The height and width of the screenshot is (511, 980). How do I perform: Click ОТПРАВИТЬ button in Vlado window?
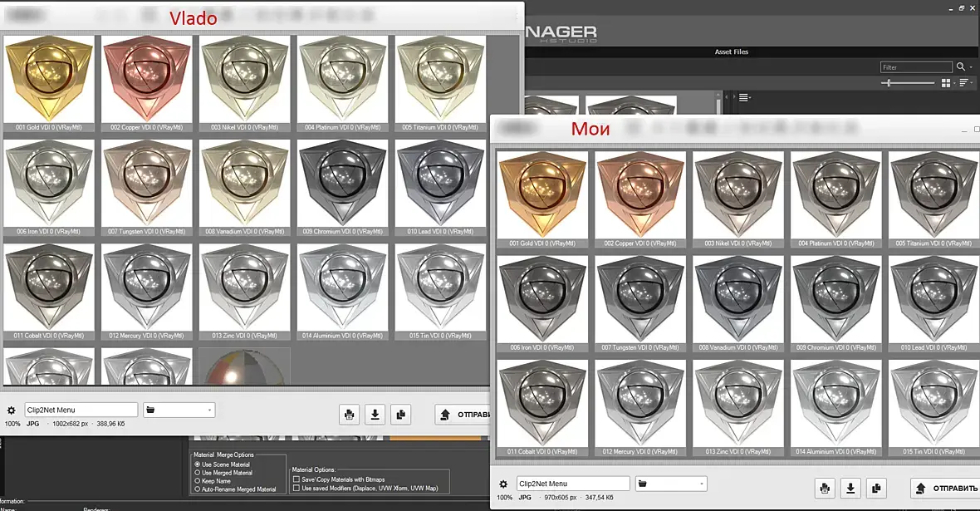coord(463,414)
